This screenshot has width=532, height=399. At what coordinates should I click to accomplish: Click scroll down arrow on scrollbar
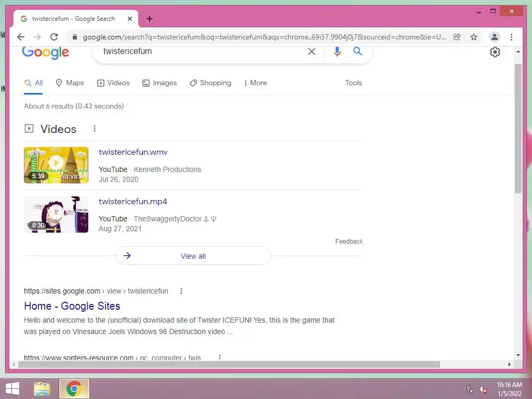pos(518,355)
